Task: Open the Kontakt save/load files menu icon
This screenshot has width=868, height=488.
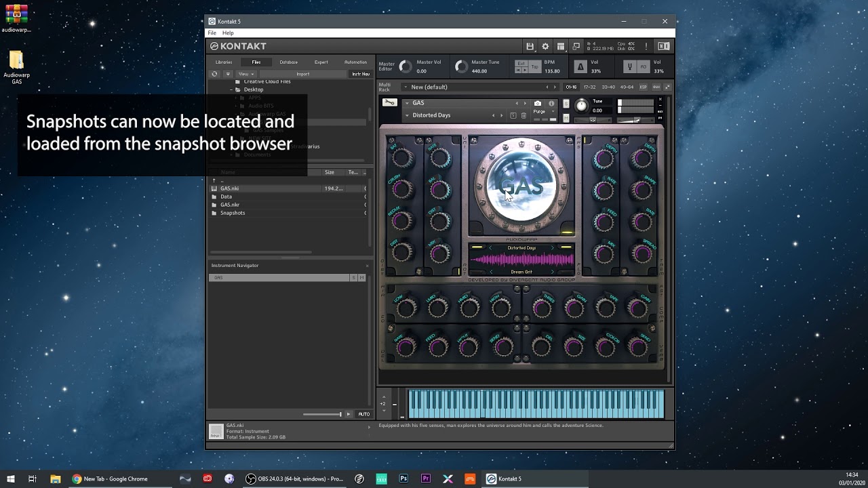Action: [x=530, y=46]
